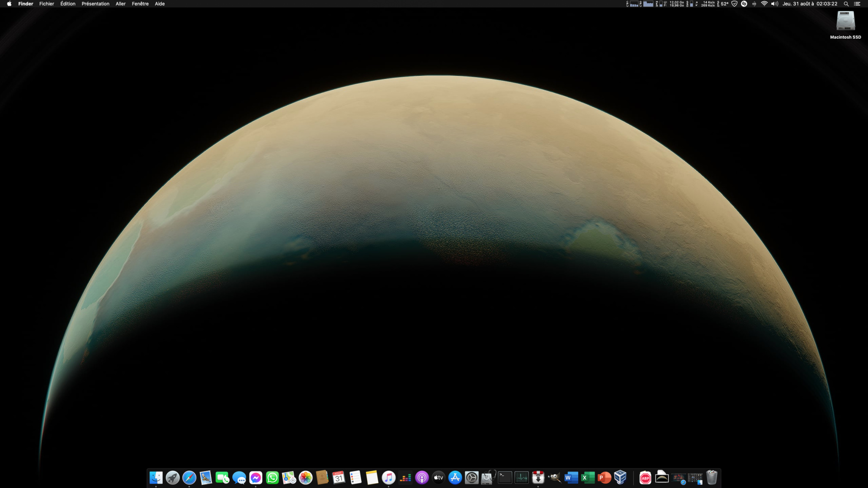This screenshot has height=488, width=868.
Task: Open Microsoft Word in the Dock
Action: pyautogui.click(x=571, y=478)
